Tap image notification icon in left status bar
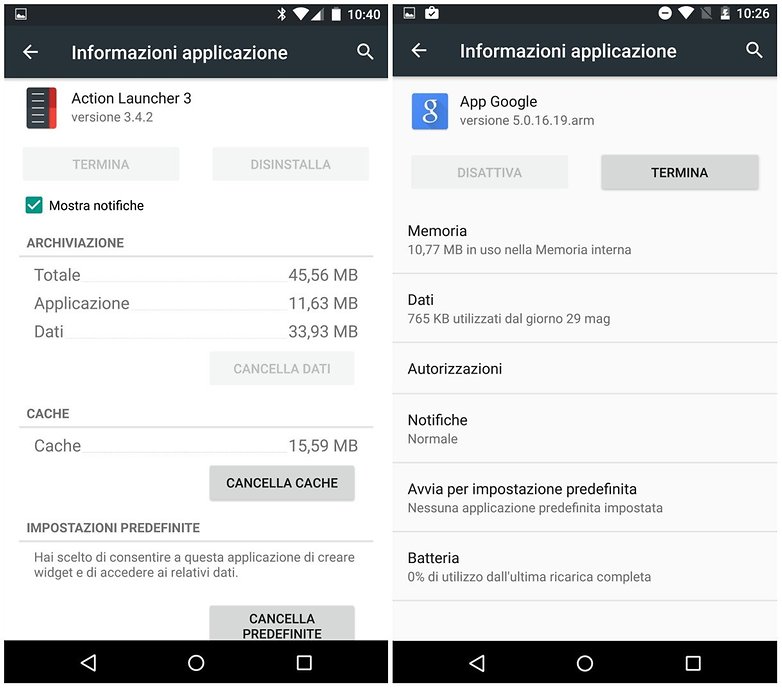The height and width of the screenshot is (688, 782). point(21,14)
